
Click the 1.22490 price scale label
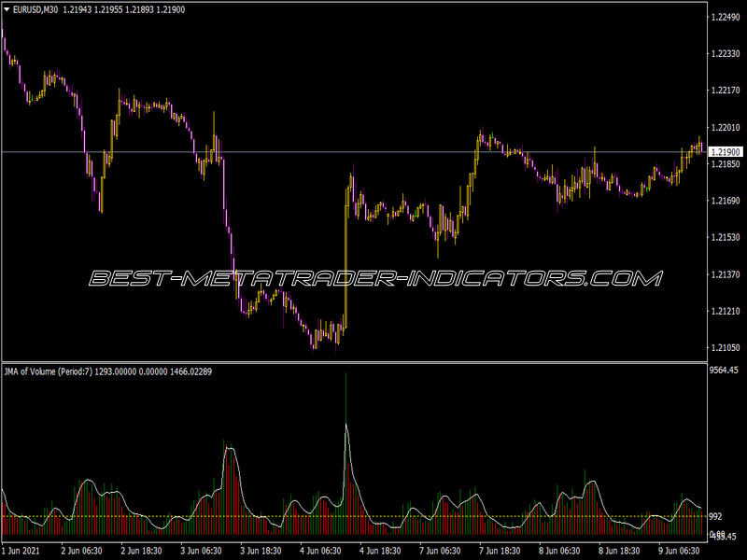(726, 17)
